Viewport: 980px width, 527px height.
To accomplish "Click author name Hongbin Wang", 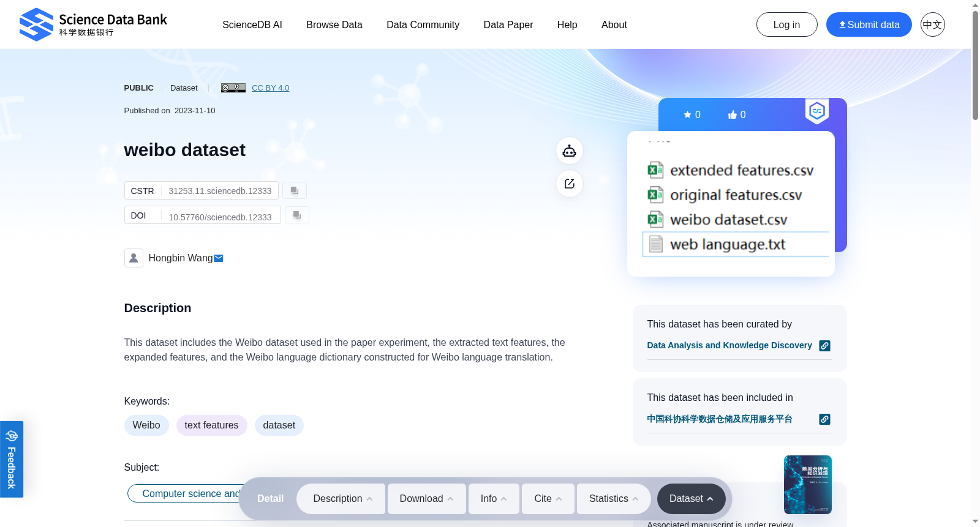I will click(x=181, y=258).
